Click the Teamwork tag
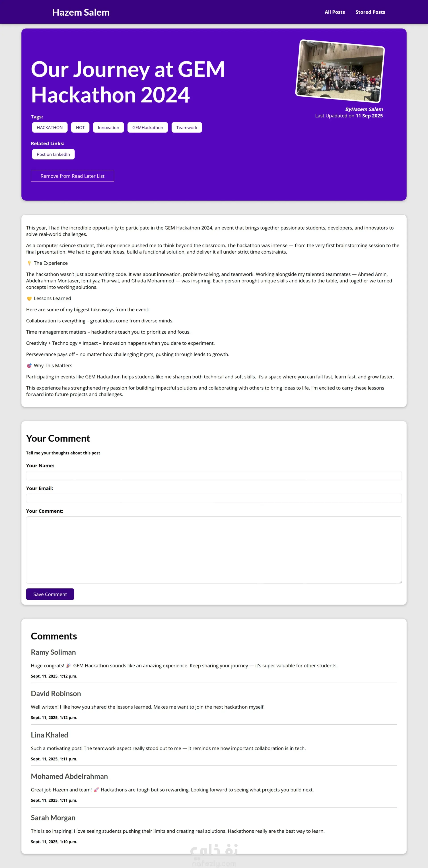 coord(187,127)
